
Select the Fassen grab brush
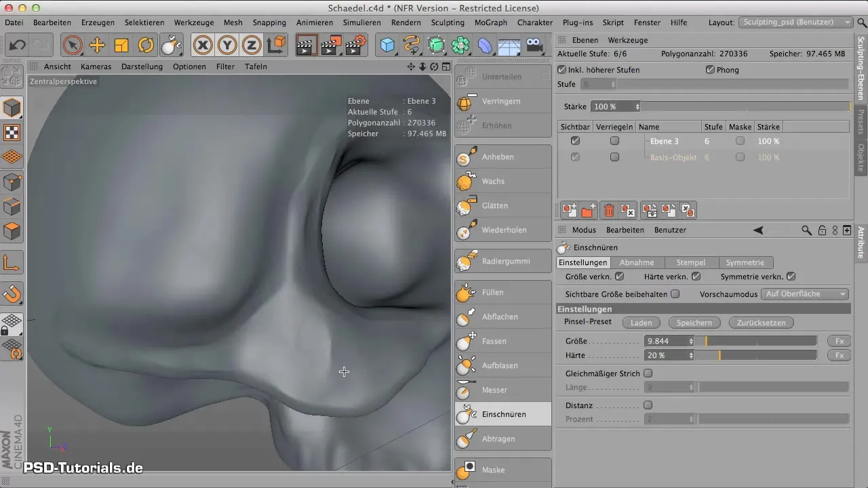click(502, 341)
